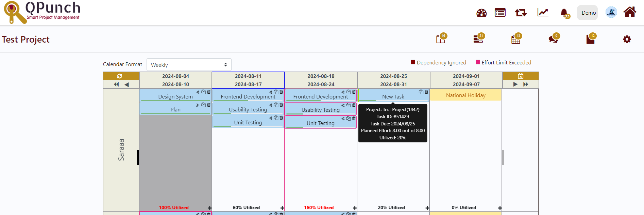644x215 pixels.
Task: Select the 2024-08-18 week column header
Action: (x=321, y=80)
